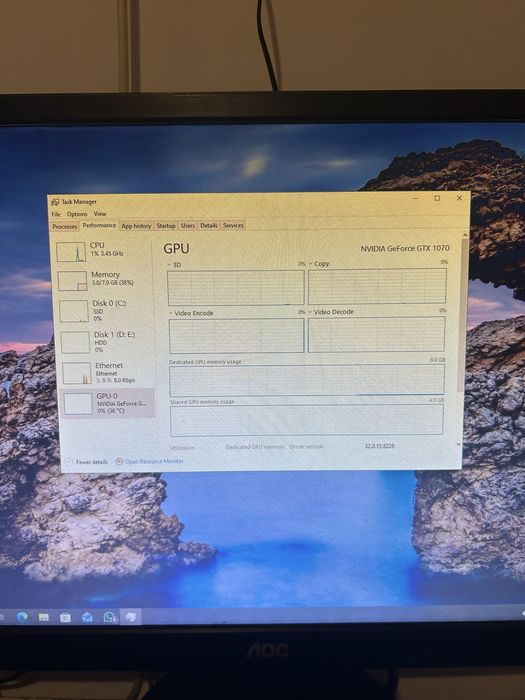Collapse with Fewer details button
The image size is (525, 700).
[87, 462]
